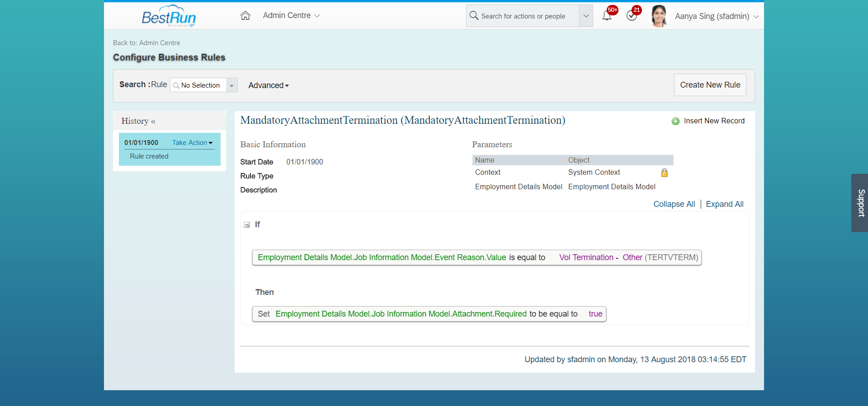
Task: Click the Event Reason.Value condition field
Action: [x=382, y=257]
